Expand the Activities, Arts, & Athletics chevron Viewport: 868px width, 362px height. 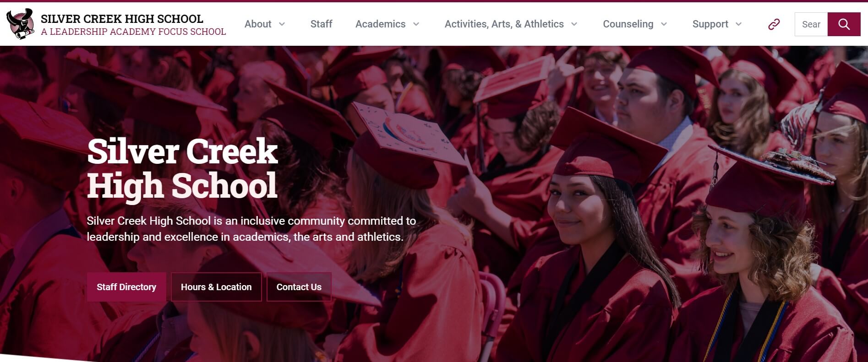(x=574, y=24)
